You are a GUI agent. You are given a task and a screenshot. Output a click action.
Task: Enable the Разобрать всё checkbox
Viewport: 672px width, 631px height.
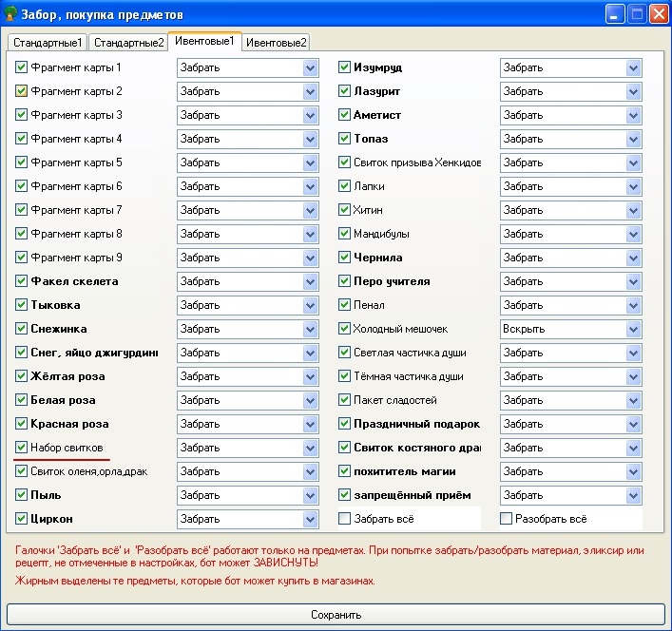(507, 519)
